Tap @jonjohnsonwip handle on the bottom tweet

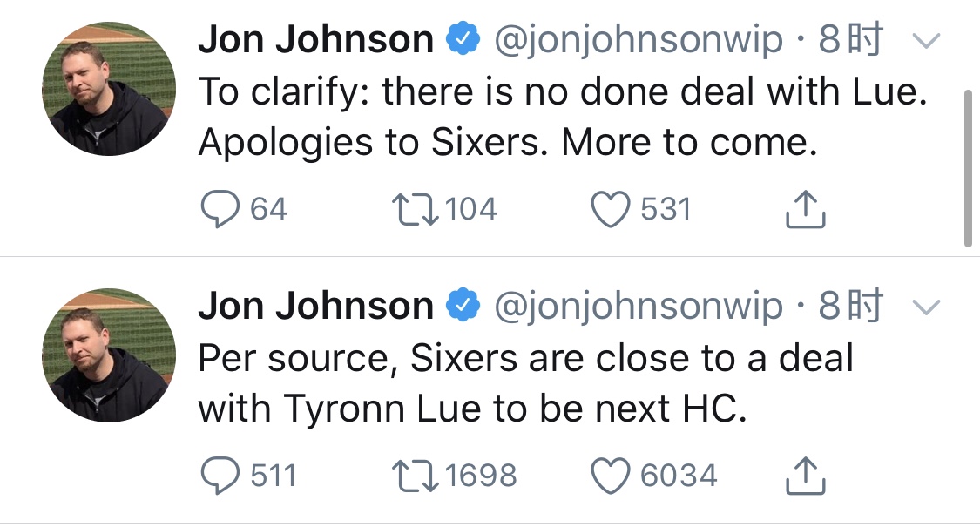coord(639,307)
